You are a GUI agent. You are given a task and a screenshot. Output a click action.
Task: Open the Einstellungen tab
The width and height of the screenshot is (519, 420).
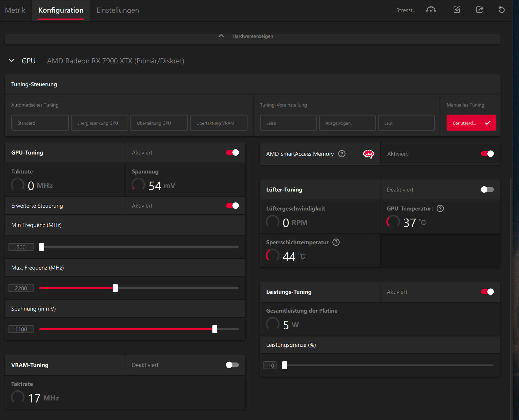click(118, 10)
